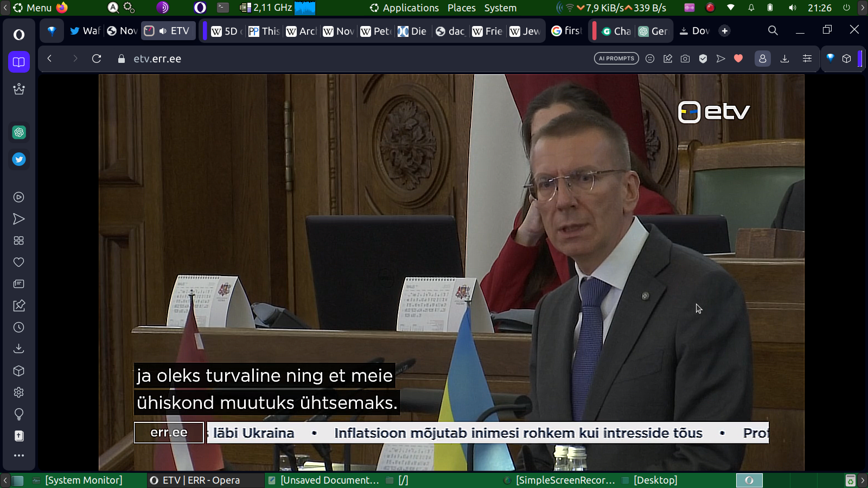Image resolution: width=868 pixels, height=488 pixels.
Task: Mute the ETV tab audio
Action: 163,31
